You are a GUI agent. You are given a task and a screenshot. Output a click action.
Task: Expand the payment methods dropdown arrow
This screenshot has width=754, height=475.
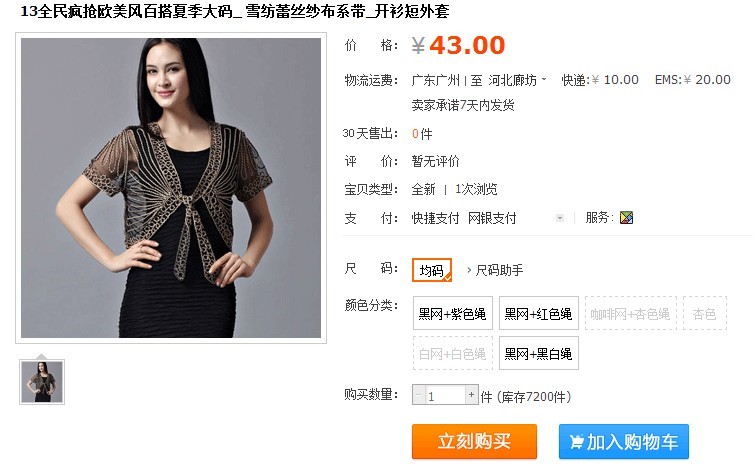coord(560,218)
